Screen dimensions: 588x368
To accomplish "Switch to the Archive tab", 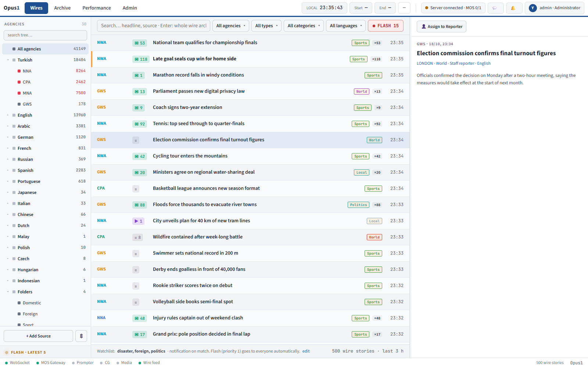I will [62, 8].
